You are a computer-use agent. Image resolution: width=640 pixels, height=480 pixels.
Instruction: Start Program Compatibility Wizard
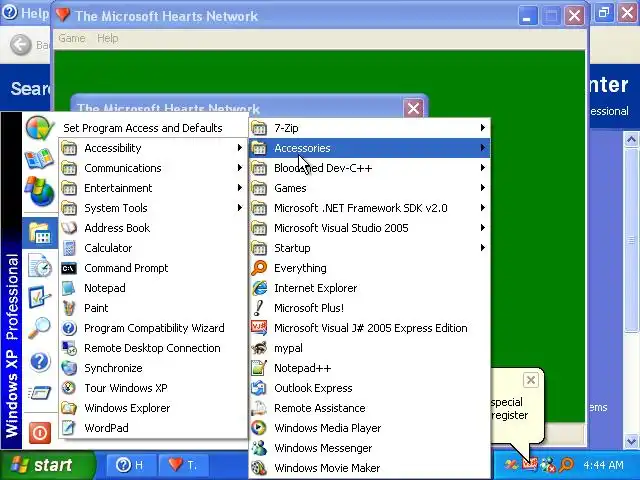[x=153, y=328]
